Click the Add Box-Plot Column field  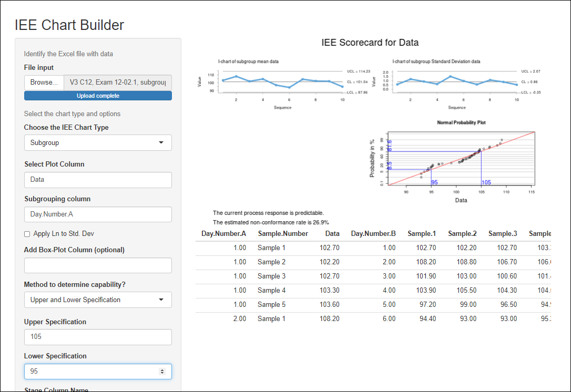pyautogui.click(x=98, y=265)
